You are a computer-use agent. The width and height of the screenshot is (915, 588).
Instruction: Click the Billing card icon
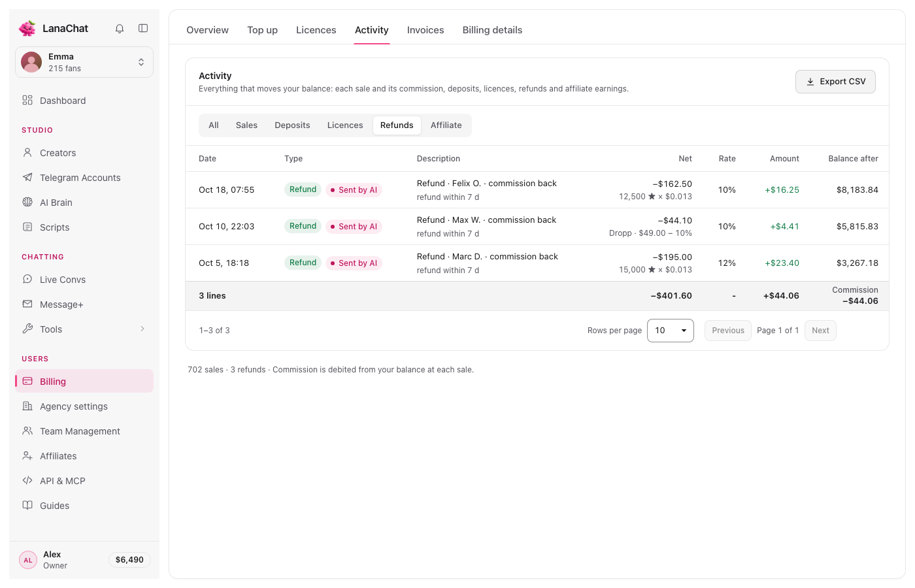click(x=27, y=381)
